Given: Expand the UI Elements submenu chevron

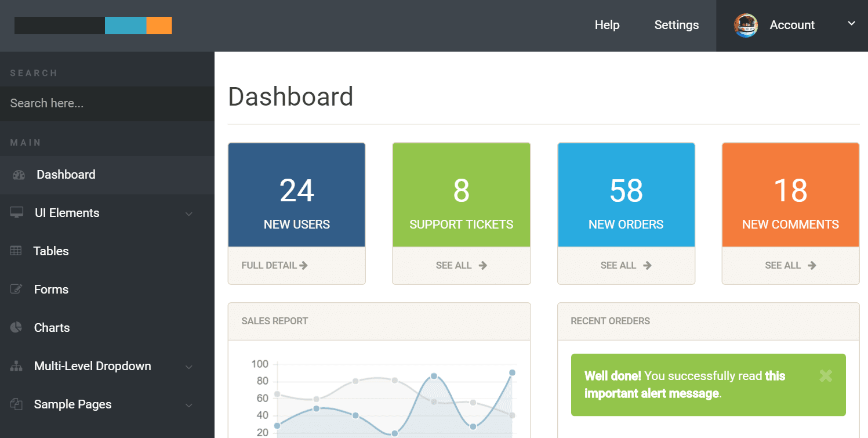Looking at the screenshot, I should (x=188, y=213).
